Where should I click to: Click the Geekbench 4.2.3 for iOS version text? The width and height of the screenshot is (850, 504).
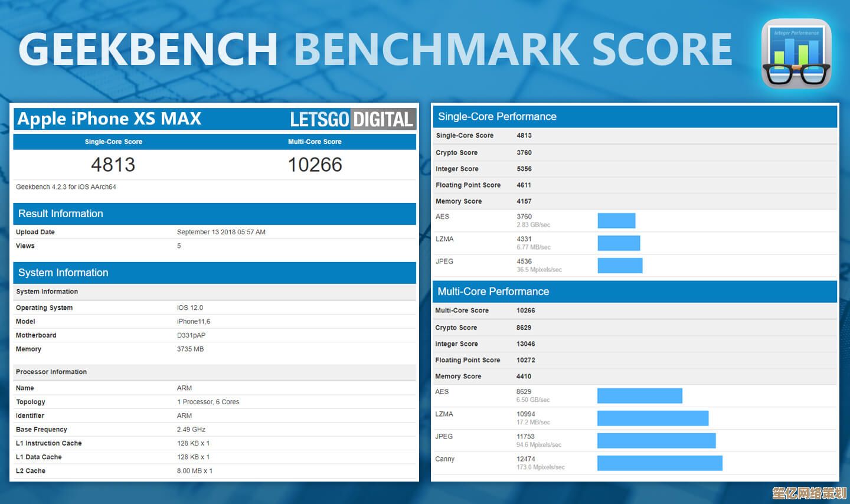66,187
